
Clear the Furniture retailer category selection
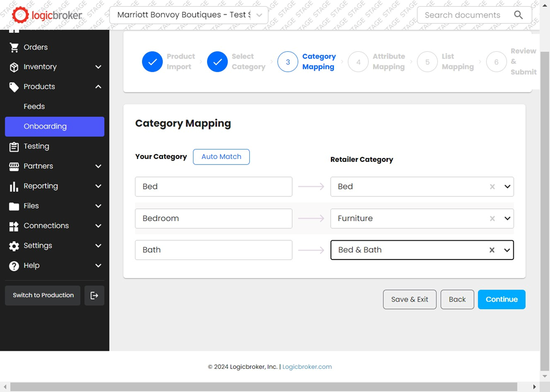(x=492, y=218)
